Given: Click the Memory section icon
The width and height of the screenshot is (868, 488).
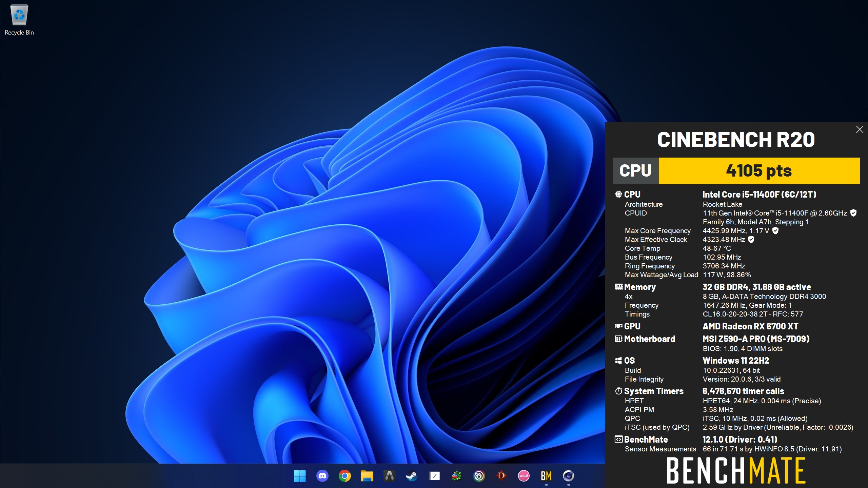Looking at the screenshot, I should point(618,287).
